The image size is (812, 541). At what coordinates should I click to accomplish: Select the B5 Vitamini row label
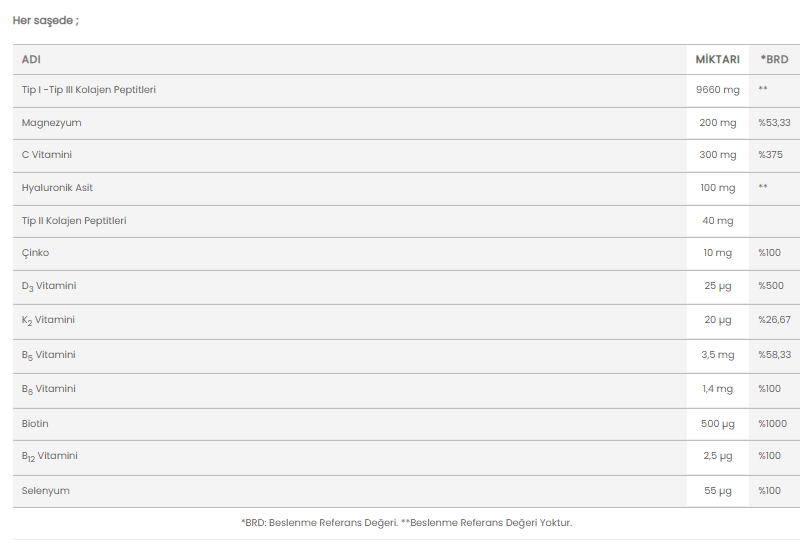pyautogui.click(x=48, y=355)
